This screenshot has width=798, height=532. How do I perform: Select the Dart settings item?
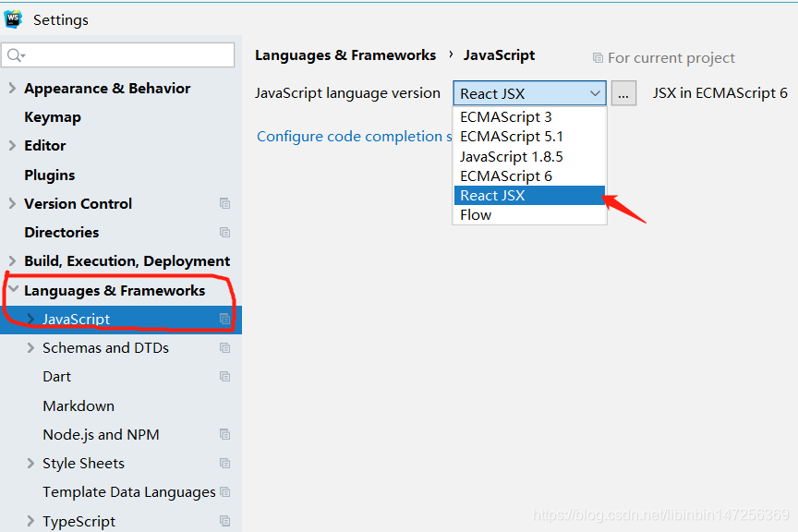tap(56, 377)
